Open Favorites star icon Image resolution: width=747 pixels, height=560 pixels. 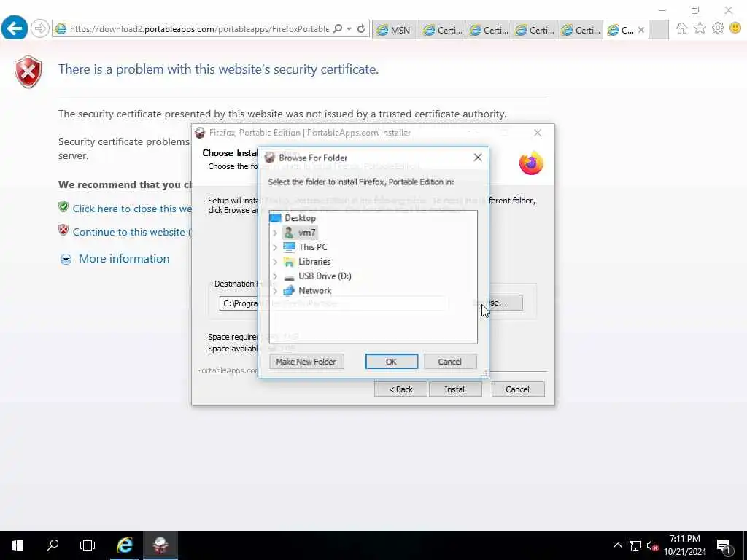[x=700, y=28]
